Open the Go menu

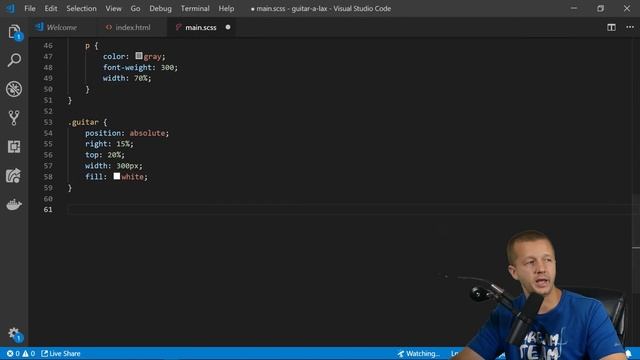point(135,8)
